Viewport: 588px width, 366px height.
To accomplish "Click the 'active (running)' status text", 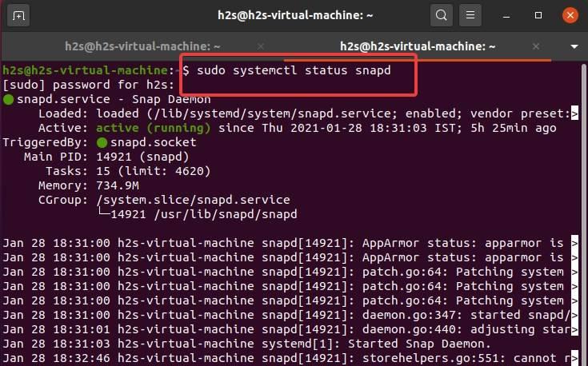I will click(154, 128).
